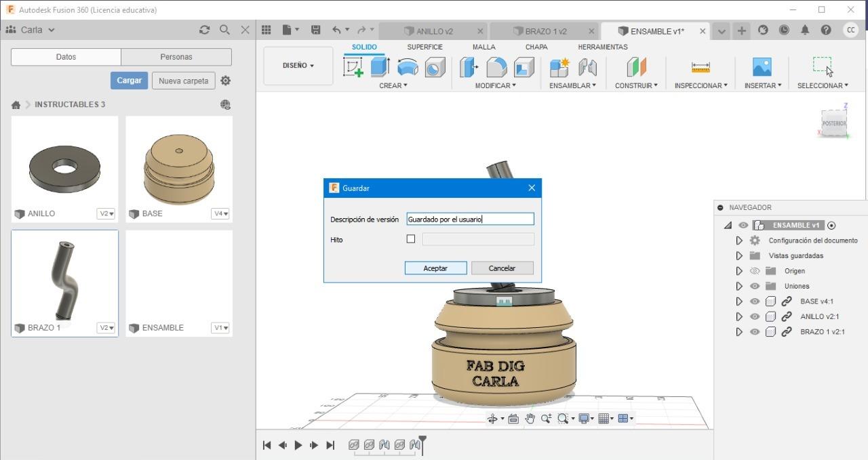Click the Save icon in top bar
The image size is (868, 460).
(x=315, y=30)
